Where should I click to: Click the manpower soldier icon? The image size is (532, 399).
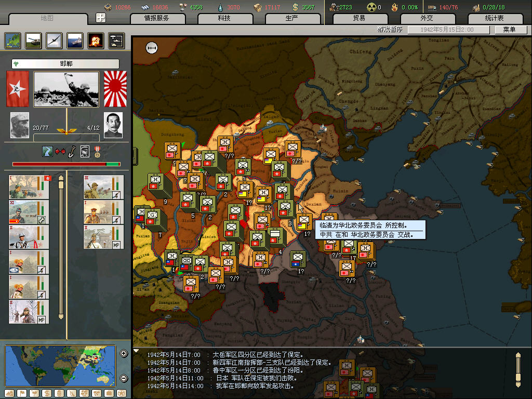coord(334,7)
